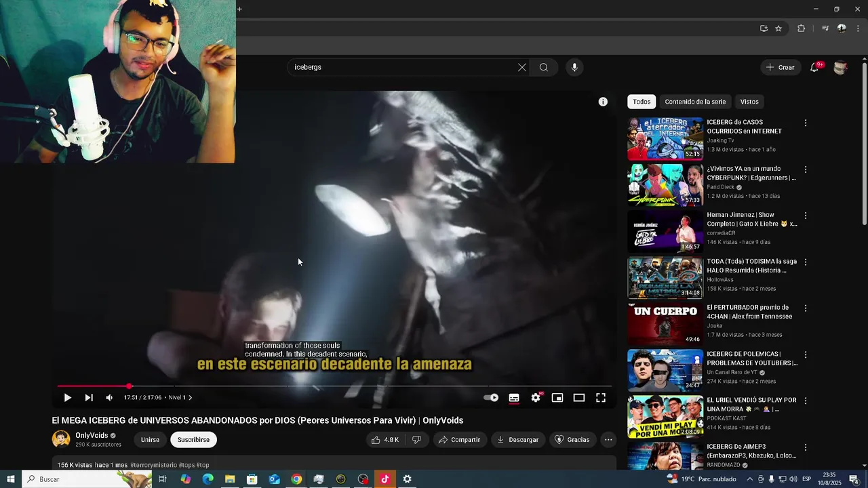Start voice search with microphone
The width and height of the screenshot is (868, 488).
pos(574,67)
